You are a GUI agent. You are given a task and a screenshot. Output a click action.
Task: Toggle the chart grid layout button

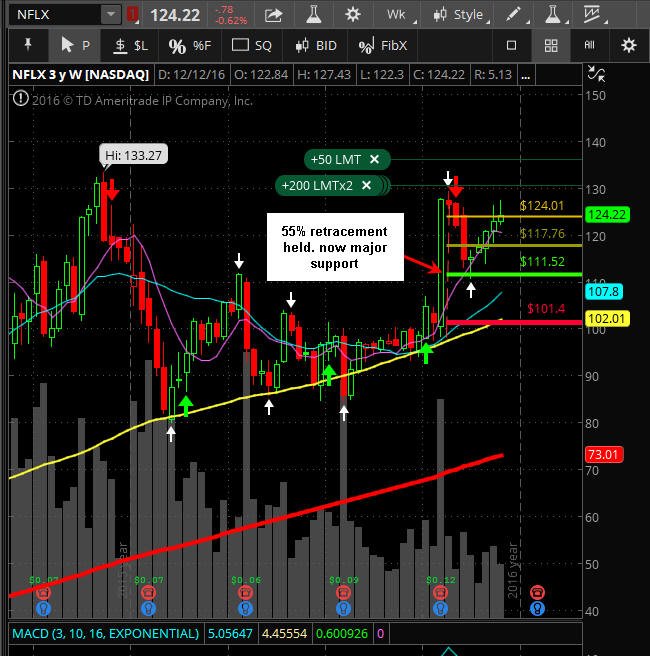click(551, 45)
